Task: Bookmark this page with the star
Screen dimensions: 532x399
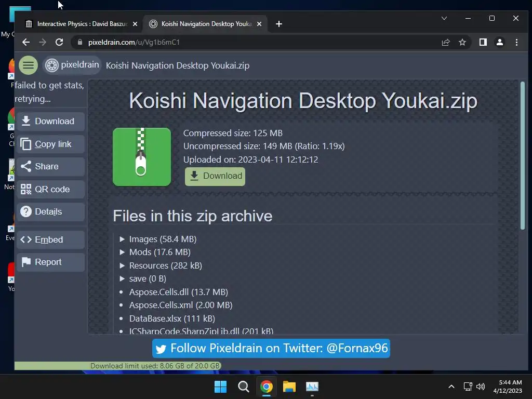Action: [x=462, y=42]
